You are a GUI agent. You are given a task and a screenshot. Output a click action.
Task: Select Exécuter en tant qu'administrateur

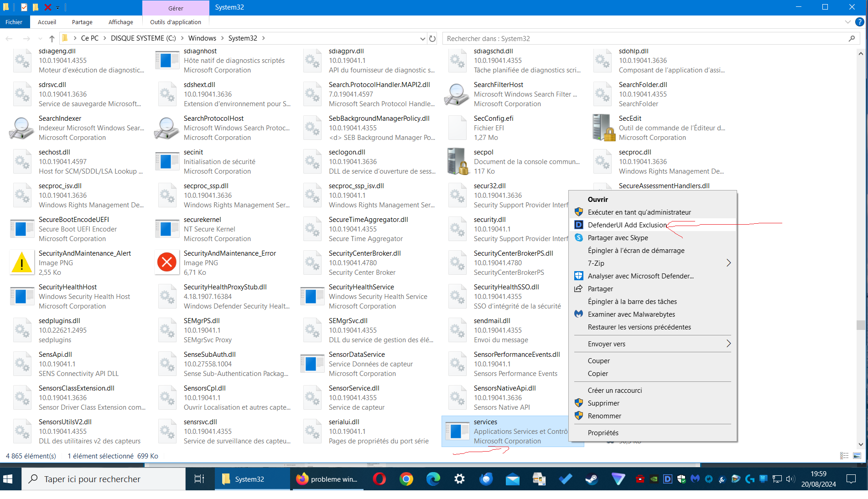tap(653, 212)
